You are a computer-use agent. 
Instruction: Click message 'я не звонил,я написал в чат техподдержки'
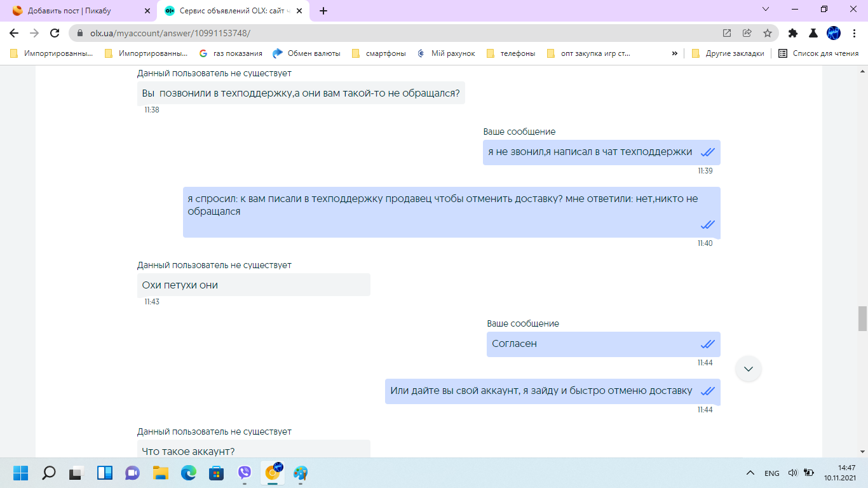[x=601, y=152]
